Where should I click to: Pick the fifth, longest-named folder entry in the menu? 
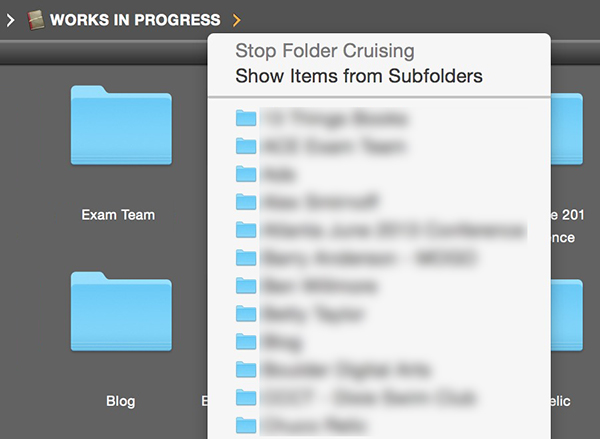(x=390, y=230)
